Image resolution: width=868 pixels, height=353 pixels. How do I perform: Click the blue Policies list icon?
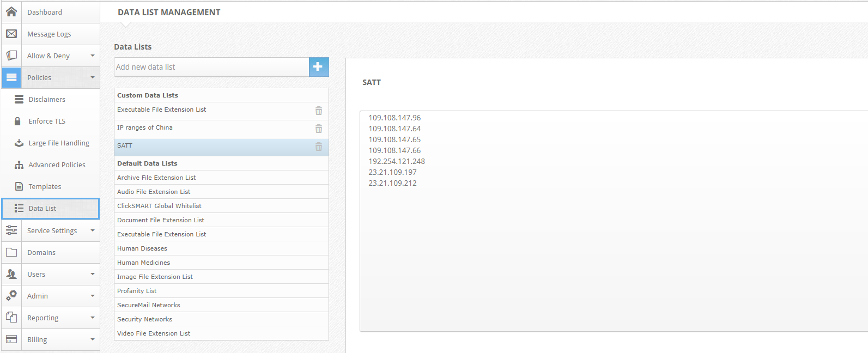(x=11, y=77)
